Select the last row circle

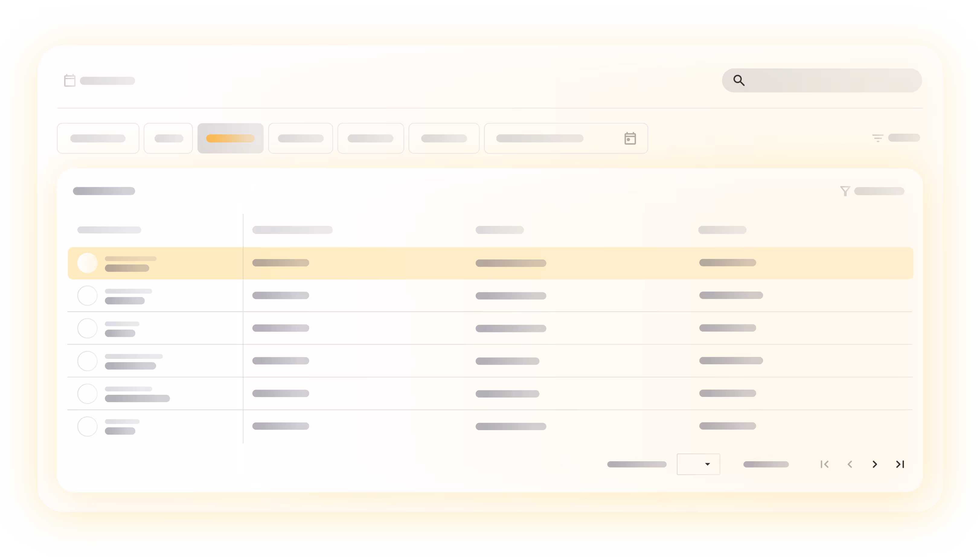(x=87, y=426)
